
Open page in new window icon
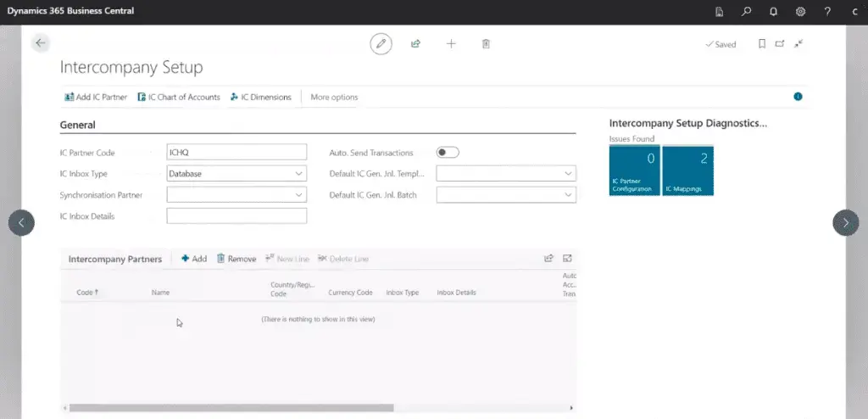(x=780, y=44)
